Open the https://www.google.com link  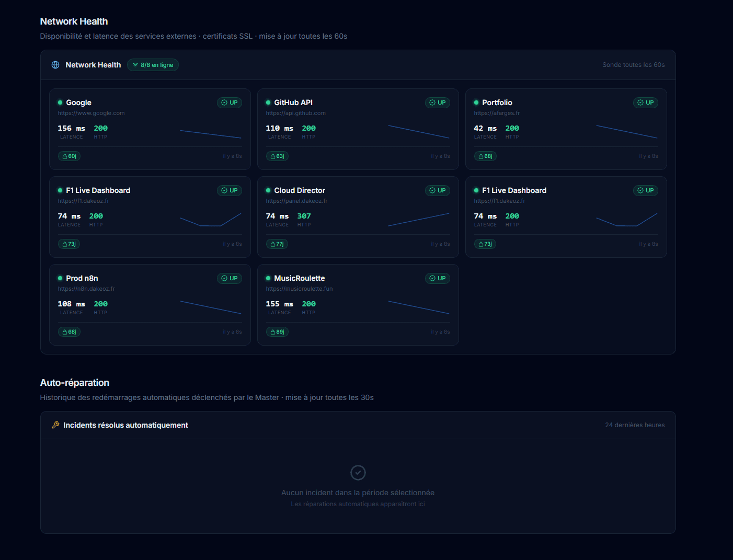coord(91,113)
